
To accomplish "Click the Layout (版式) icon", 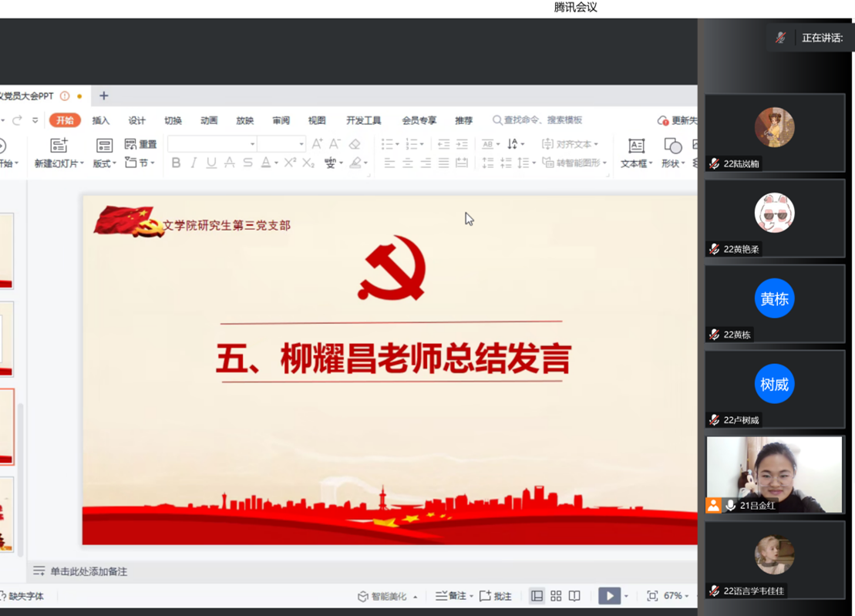I will pos(104,146).
